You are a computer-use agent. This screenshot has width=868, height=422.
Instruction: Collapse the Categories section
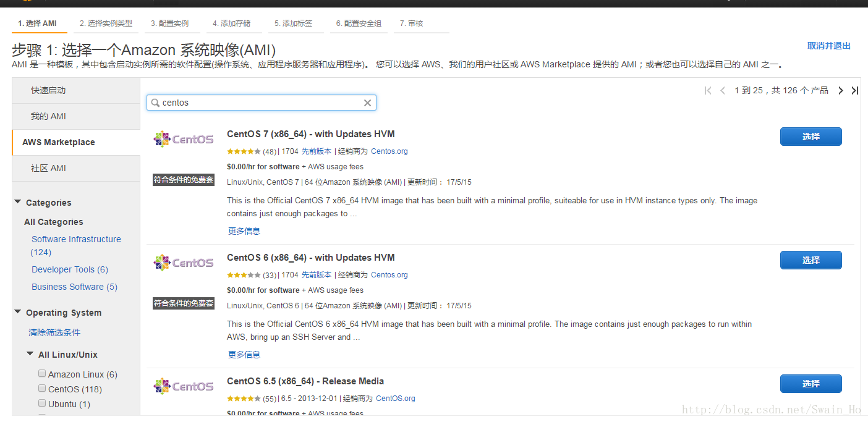click(x=17, y=202)
